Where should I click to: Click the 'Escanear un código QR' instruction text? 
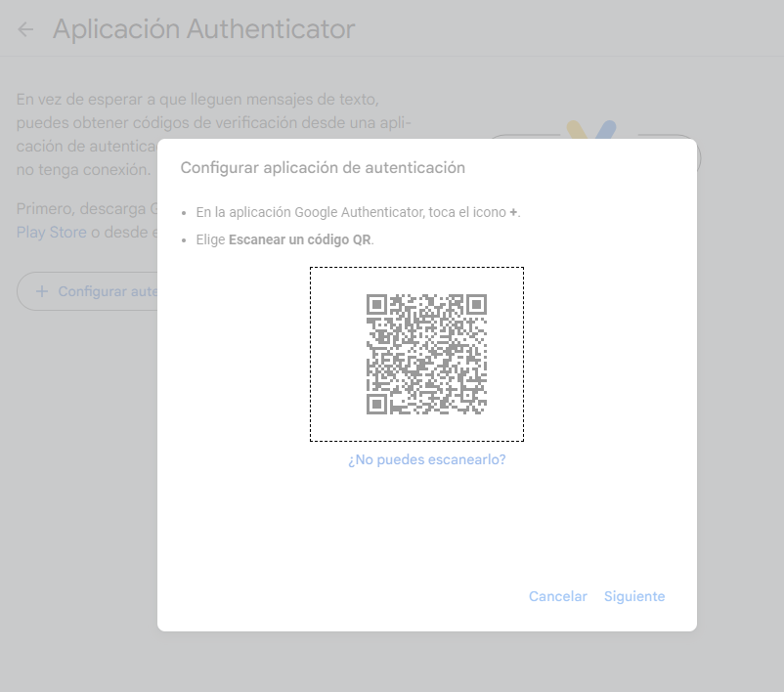click(300, 240)
